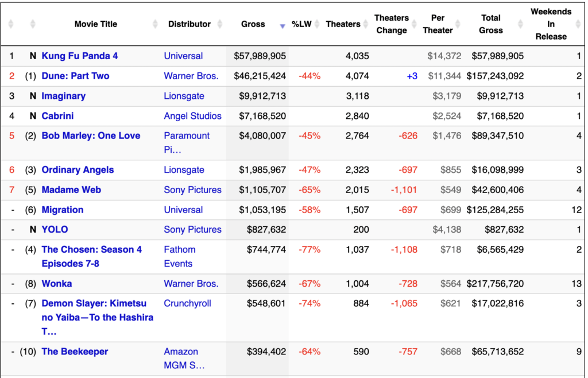Open Lionsgate distributor in Ordinary Angels row

[184, 170]
